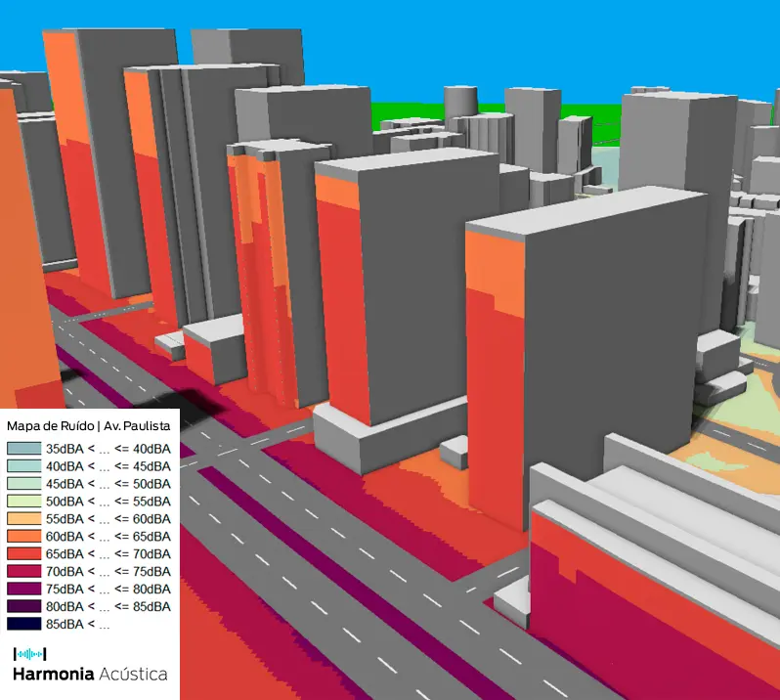Select the Mapa de Ruído legend title
Image resolution: width=780 pixels, height=700 pixels.
point(89,426)
